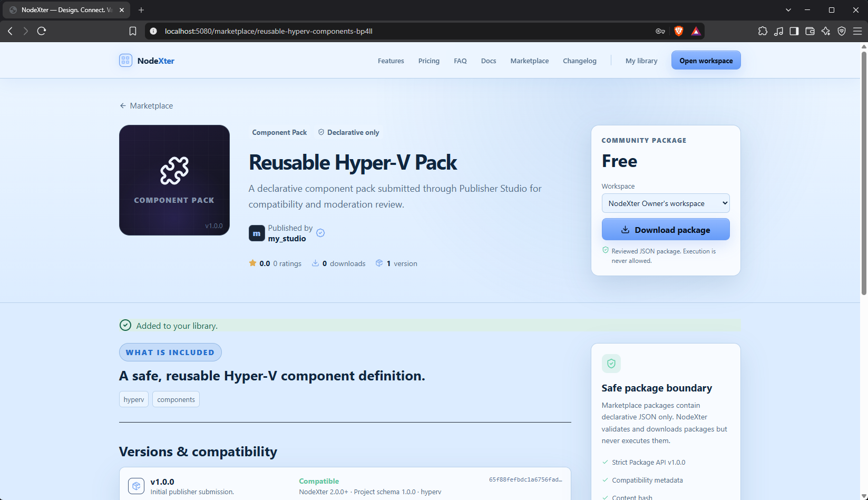This screenshot has height=500, width=868.
Task: Click the package icon next to v1.0.0
Action: click(136, 486)
